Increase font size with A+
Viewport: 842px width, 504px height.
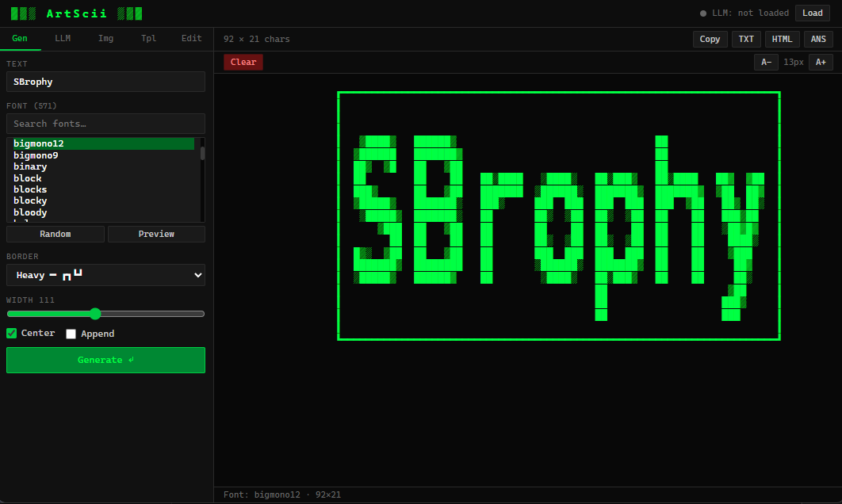click(x=821, y=63)
